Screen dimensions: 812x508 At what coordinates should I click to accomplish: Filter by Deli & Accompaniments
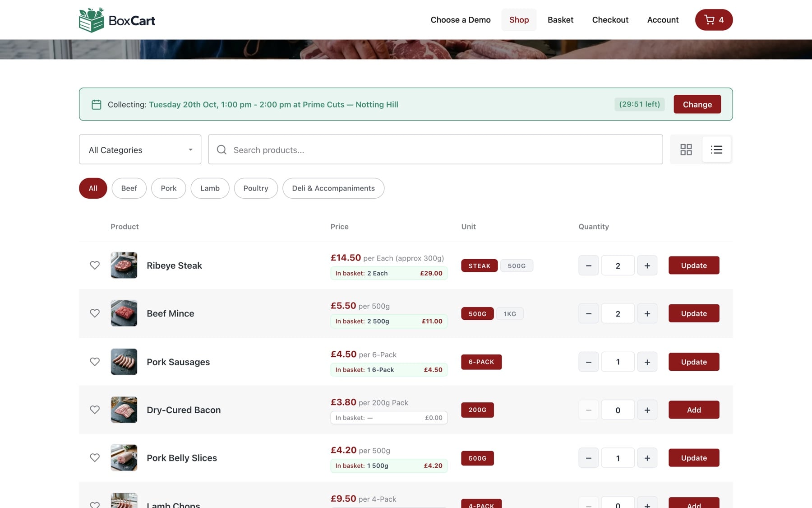333,188
